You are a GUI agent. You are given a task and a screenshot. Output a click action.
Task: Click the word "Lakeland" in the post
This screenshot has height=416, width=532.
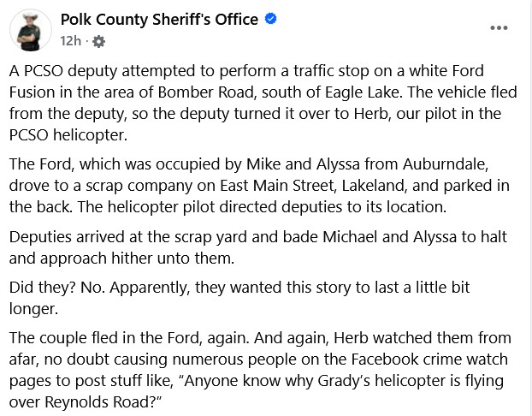coord(374,186)
